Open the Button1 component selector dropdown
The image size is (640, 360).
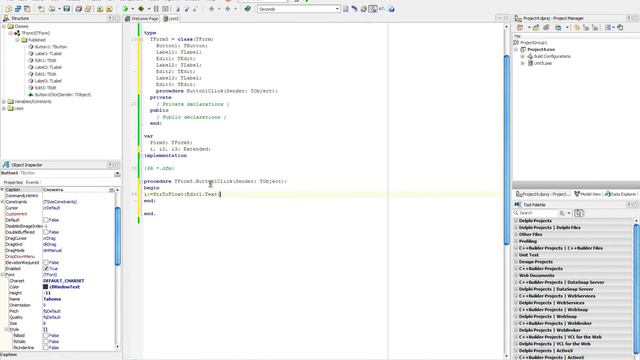point(117,173)
